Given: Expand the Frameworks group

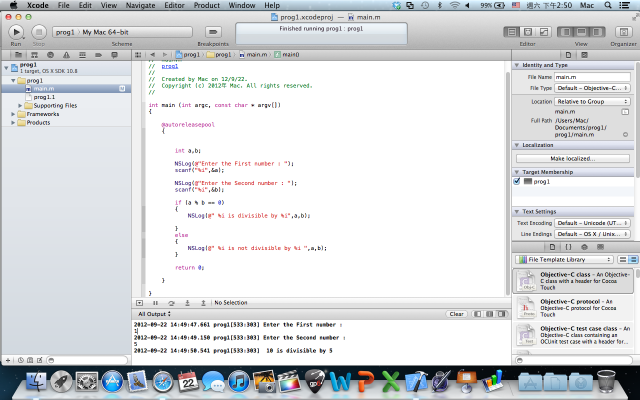Looking at the screenshot, I should click(x=13, y=114).
